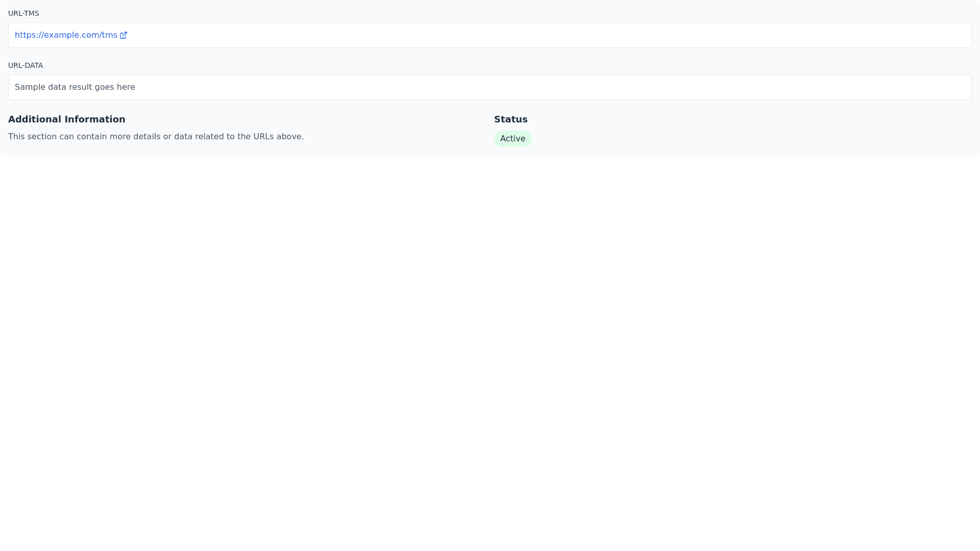Click the URL-TMS field label
Image resolution: width=980 pixels, height=551 pixels.
point(23,13)
